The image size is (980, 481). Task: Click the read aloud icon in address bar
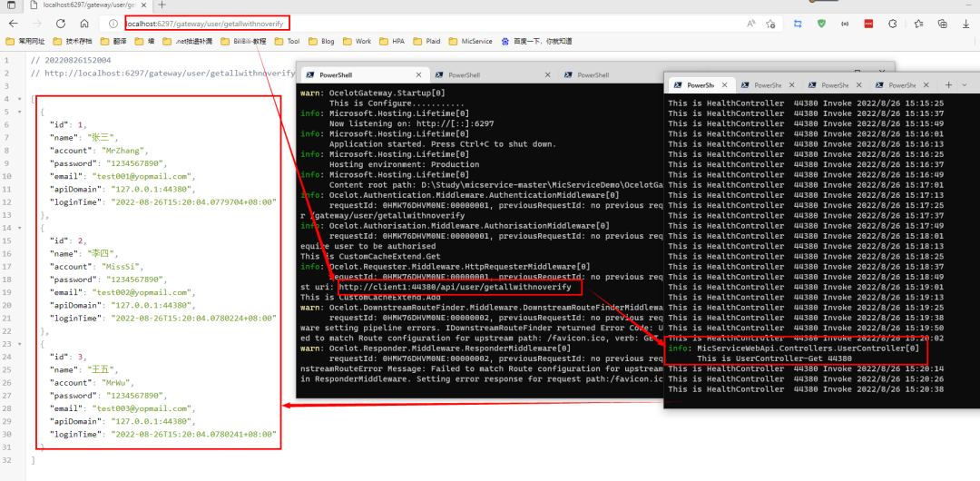pos(750,24)
